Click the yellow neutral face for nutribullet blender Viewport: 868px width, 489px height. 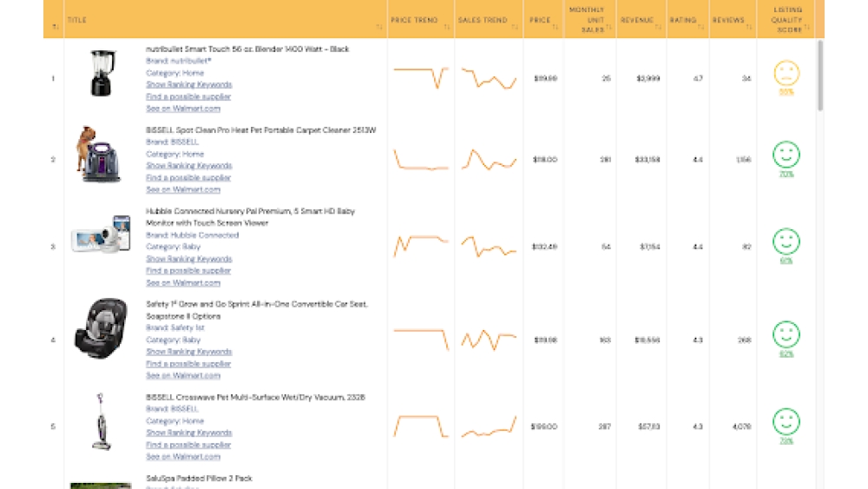pos(786,73)
